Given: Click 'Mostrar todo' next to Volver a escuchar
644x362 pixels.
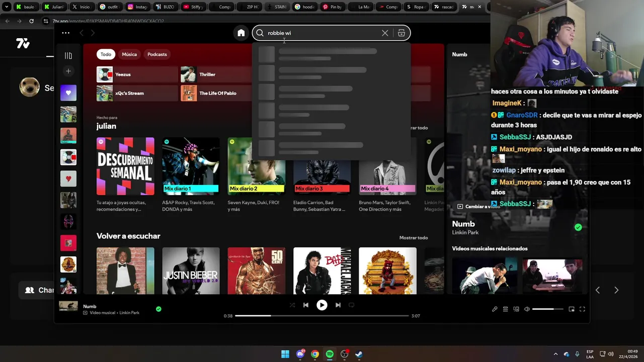Looking at the screenshot, I should pyautogui.click(x=414, y=238).
